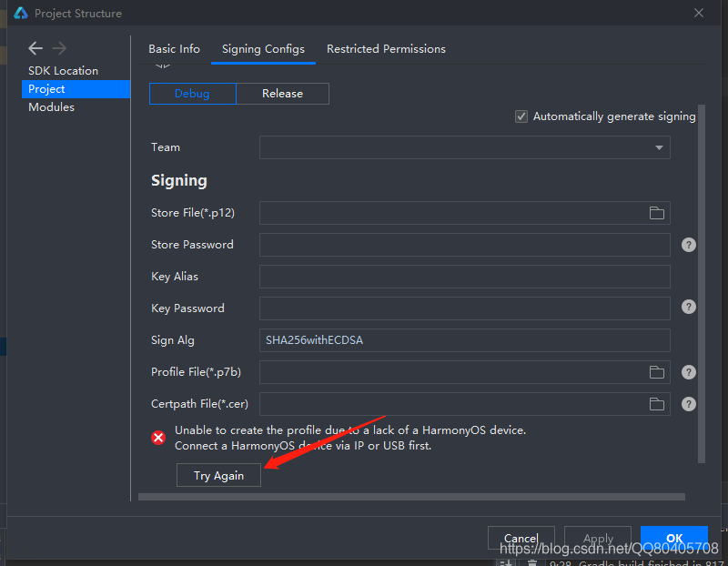
Task: Close the Project Structure dialog
Action: click(x=699, y=13)
